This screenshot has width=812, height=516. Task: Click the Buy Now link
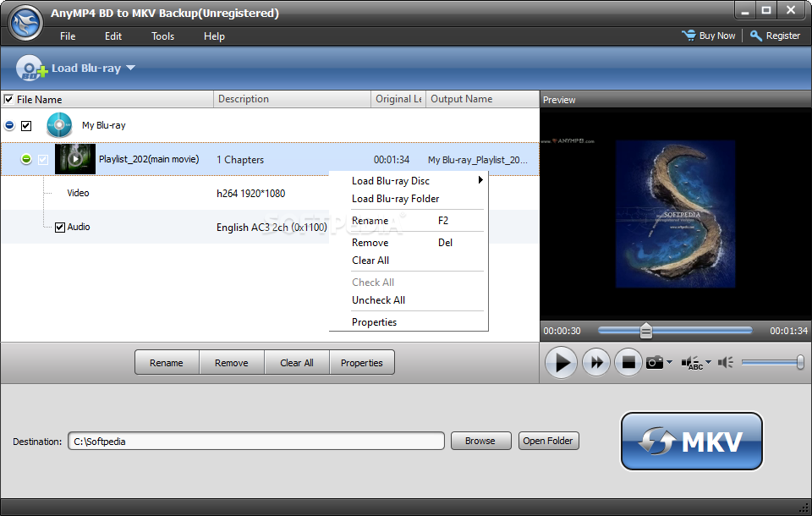click(x=716, y=36)
